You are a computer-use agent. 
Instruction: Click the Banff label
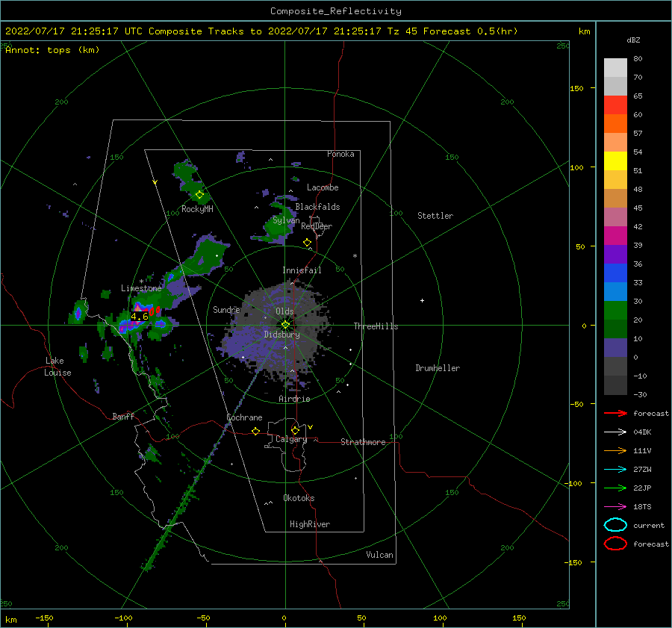[123, 417]
